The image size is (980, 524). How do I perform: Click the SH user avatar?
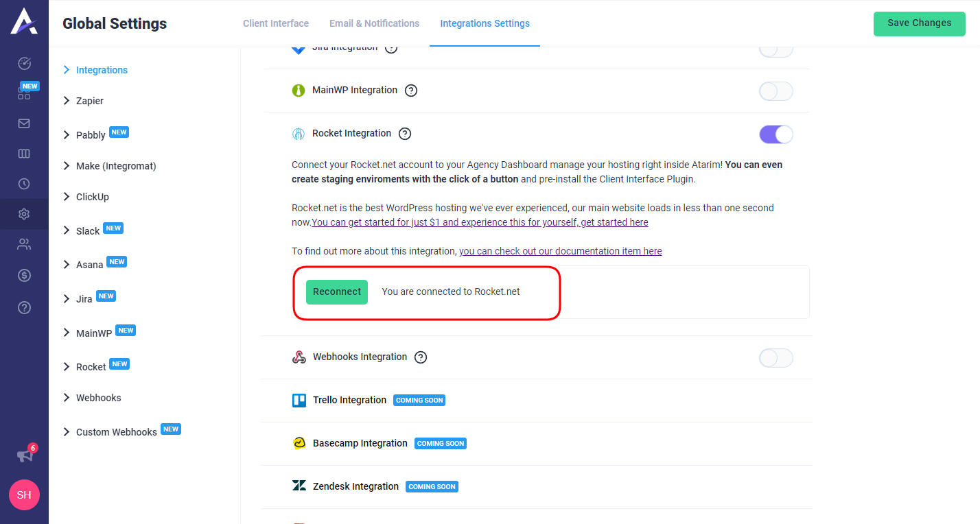click(24, 495)
